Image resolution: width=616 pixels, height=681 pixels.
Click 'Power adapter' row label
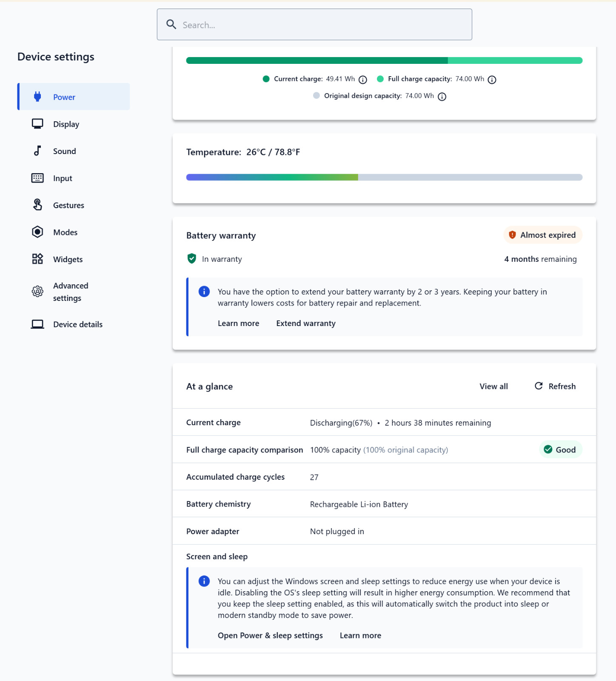click(x=213, y=531)
